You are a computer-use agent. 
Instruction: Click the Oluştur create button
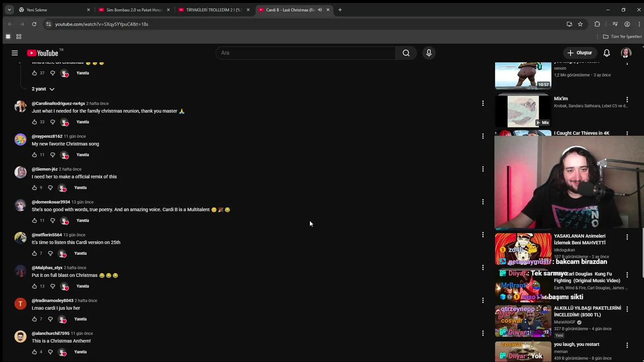click(x=580, y=53)
